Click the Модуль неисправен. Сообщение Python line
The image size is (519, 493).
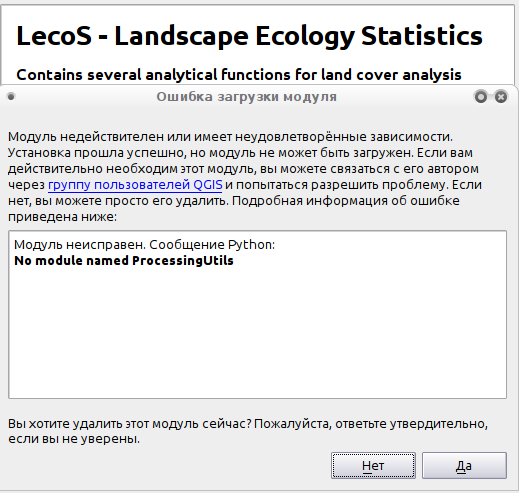[144, 245]
